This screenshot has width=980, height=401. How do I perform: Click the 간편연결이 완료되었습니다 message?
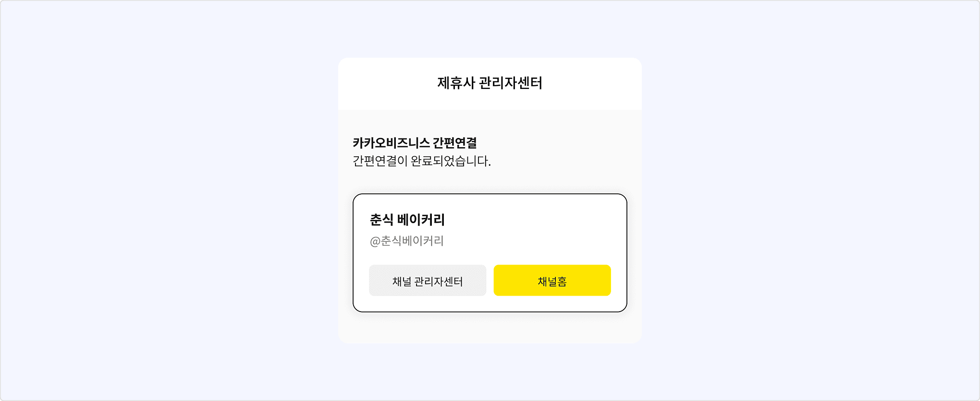[x=421, y=161]
